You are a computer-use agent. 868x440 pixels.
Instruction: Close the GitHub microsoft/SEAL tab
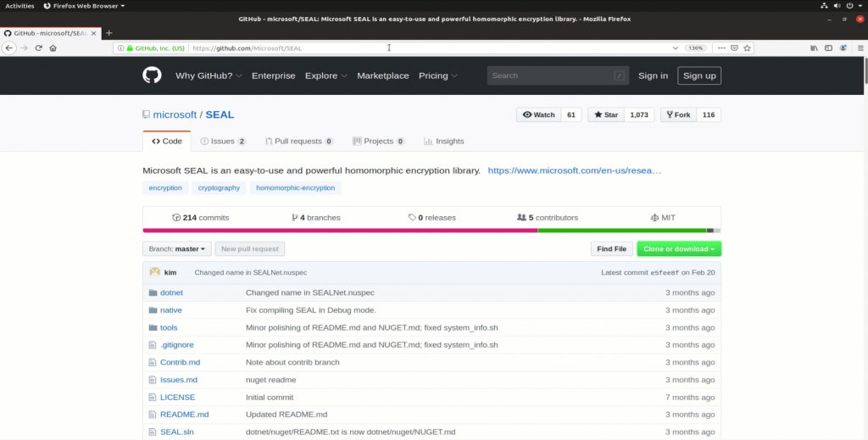tap(93, 33)
